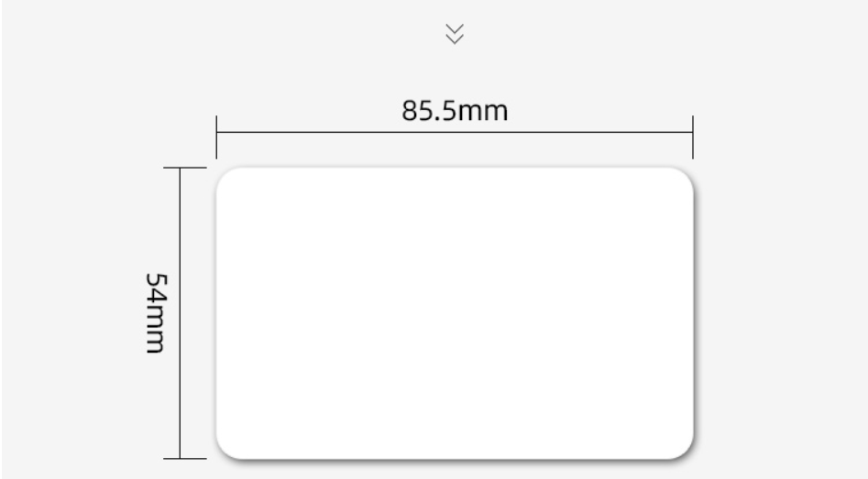
Task: Select the 85.5mm width label
Action: click(455, 111)
